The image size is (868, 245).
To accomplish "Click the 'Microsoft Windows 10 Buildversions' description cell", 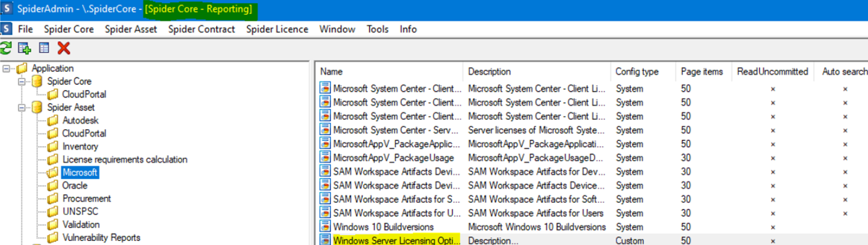I will (x=537, y=227).
